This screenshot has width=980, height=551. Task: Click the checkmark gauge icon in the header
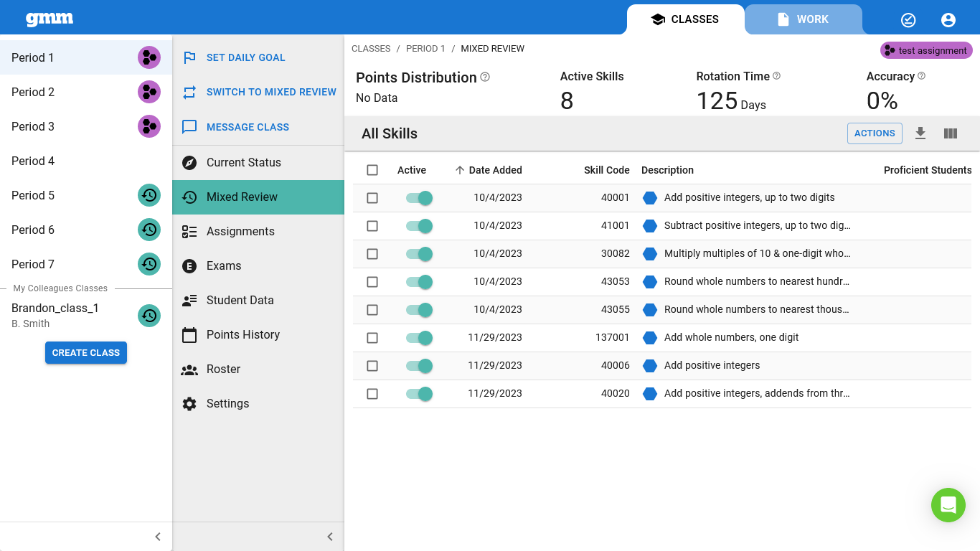click(908, 20)
